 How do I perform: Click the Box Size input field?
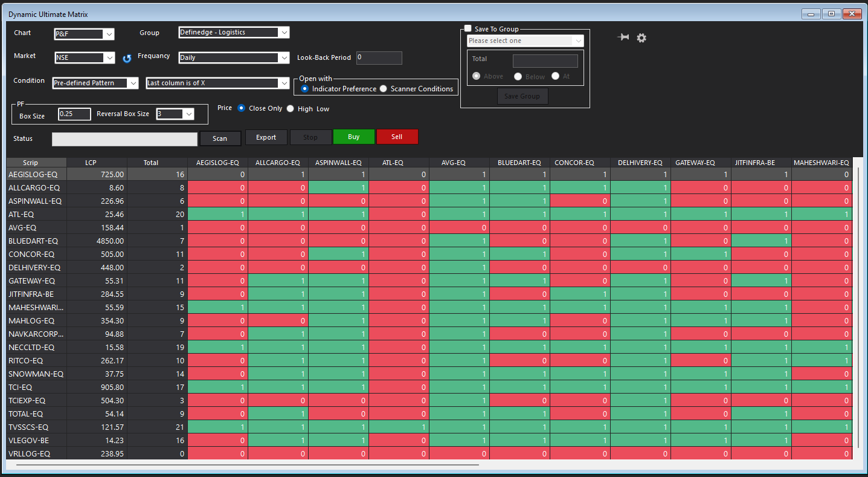(x=74, y=114)
